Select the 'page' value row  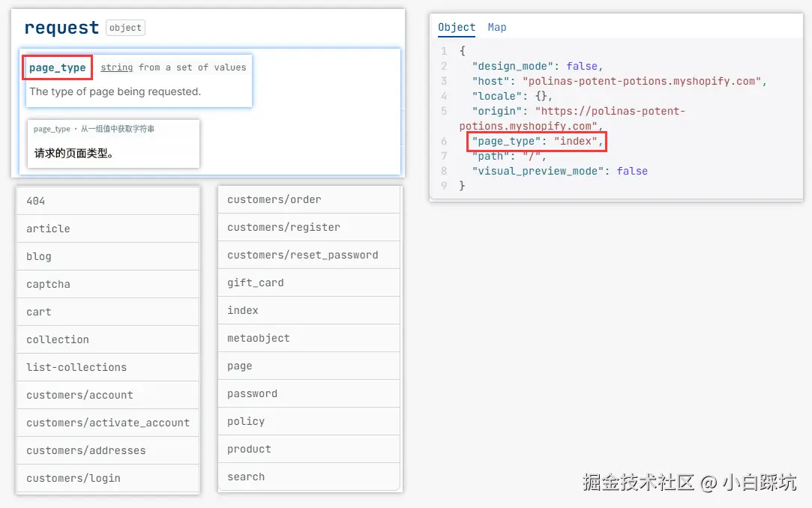[309, 366]
